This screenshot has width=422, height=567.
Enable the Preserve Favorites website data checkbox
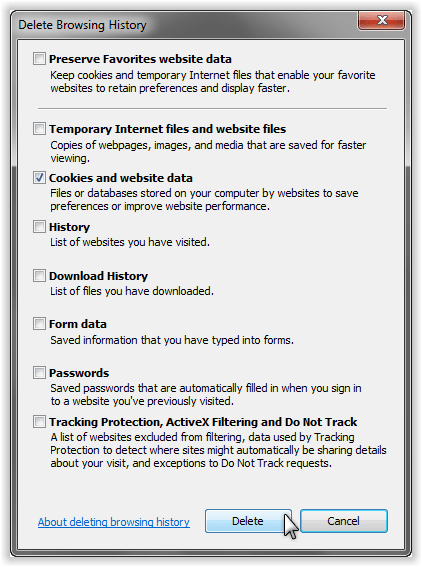(x=39, y=59)
